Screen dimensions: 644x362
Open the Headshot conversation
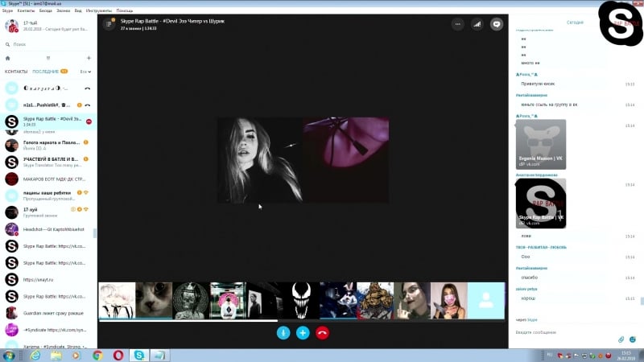point(48,229)
